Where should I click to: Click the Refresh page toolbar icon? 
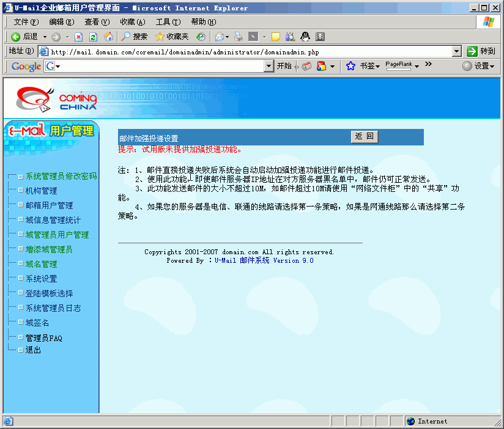94,37
